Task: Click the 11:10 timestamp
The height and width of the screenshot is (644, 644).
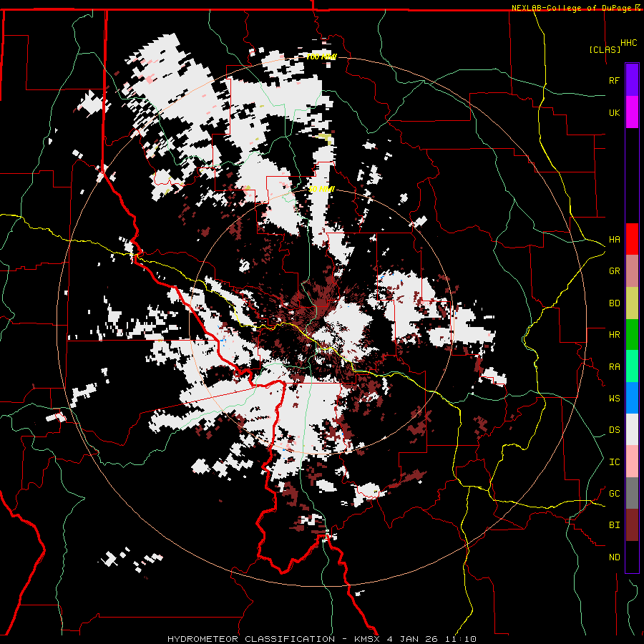Action: (460, 639)
